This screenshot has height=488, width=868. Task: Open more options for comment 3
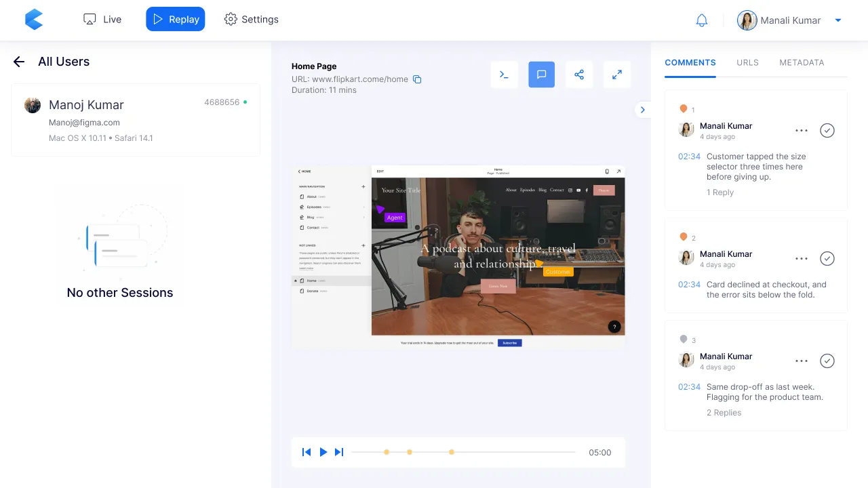802,361
